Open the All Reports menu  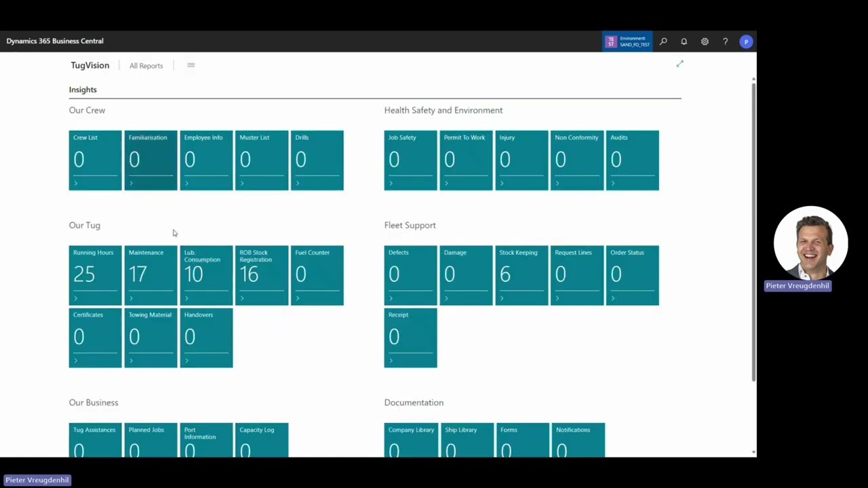point(146,66)
